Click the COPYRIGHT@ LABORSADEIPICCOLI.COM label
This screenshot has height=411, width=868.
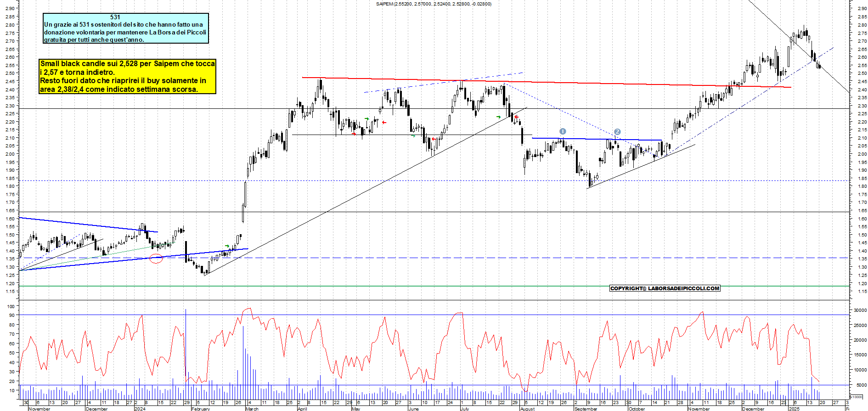point(665,288)
